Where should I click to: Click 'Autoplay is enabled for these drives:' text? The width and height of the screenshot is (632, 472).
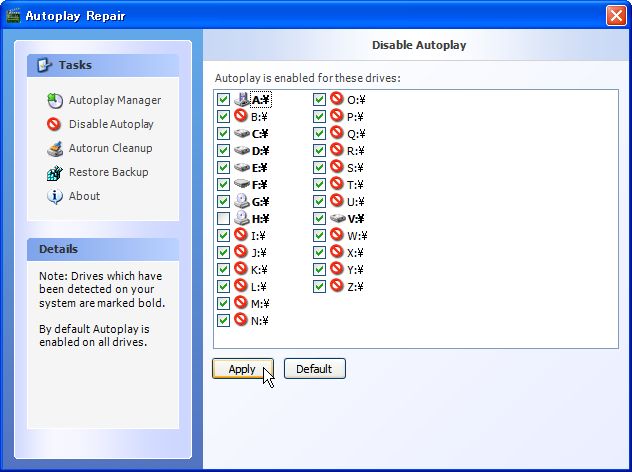point(308,78)
